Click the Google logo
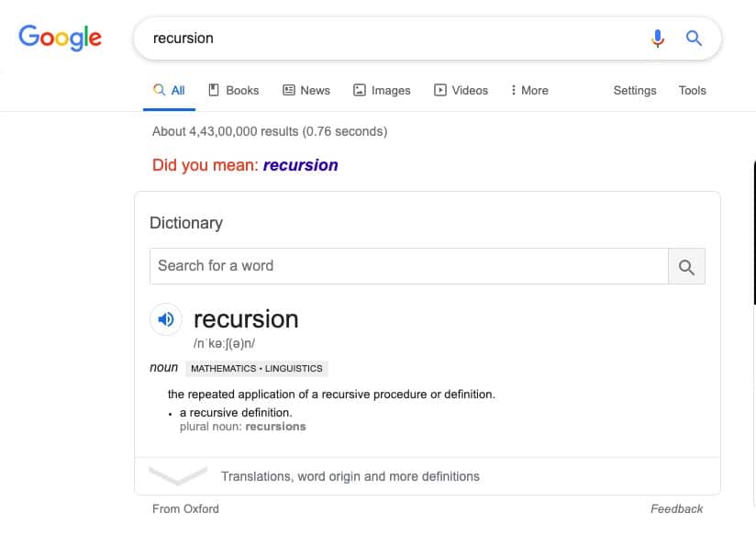The image size is (756, 535). (60, 38)
